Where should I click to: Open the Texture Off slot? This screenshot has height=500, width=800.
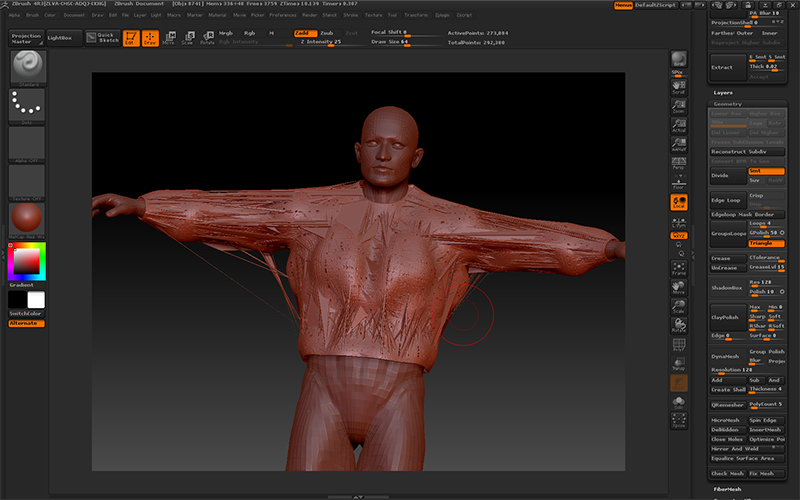tap(28, 183)
